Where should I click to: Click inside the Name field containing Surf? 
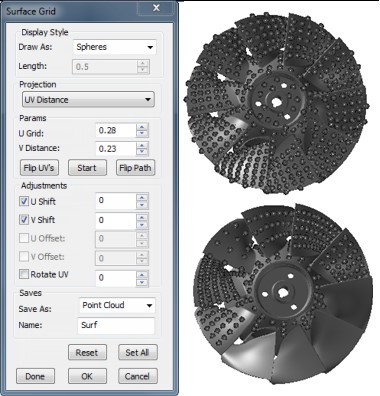116,325
